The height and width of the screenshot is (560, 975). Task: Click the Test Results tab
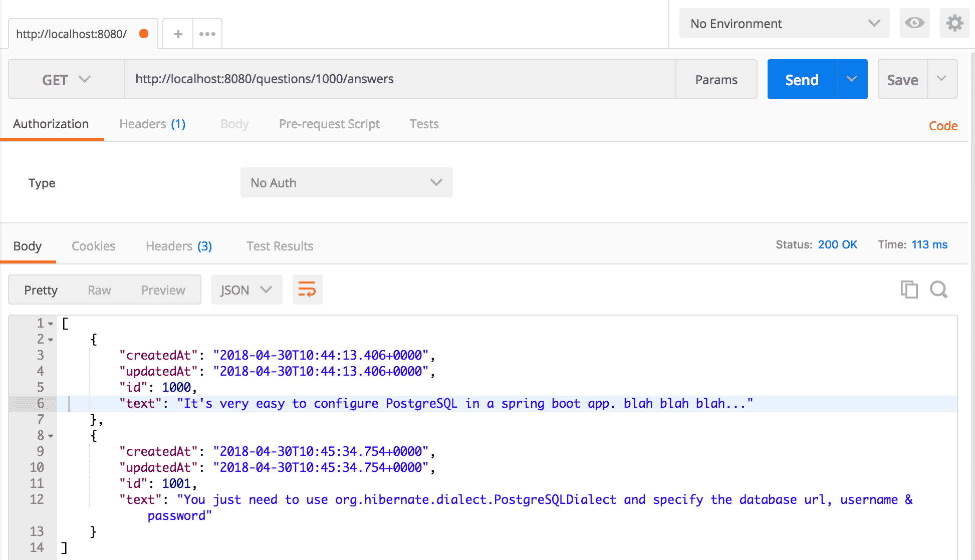280,246
